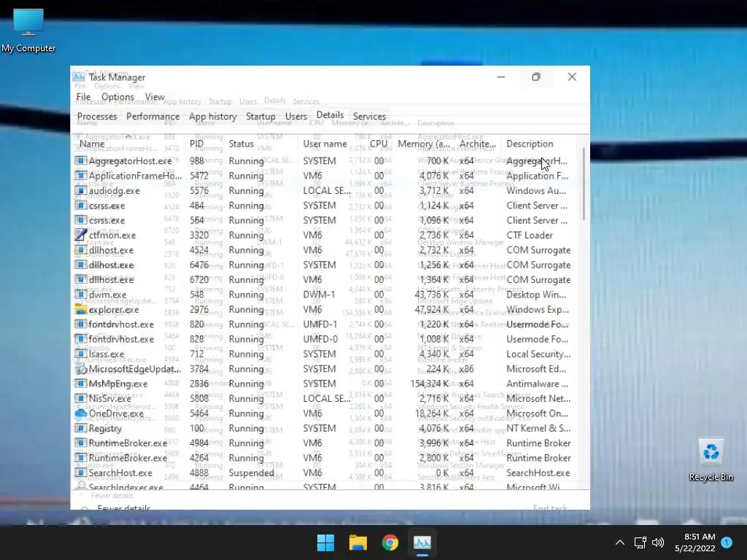Viewport: 747px width, 560px height.
Task: Click the Task Manager taskbar icon
Action: [x=422, y=542]
